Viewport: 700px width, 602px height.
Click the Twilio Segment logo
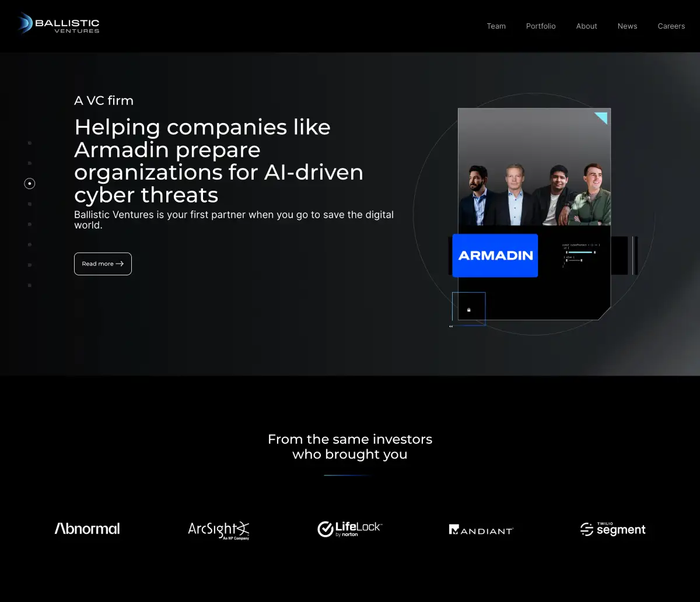tap(612, 529)
